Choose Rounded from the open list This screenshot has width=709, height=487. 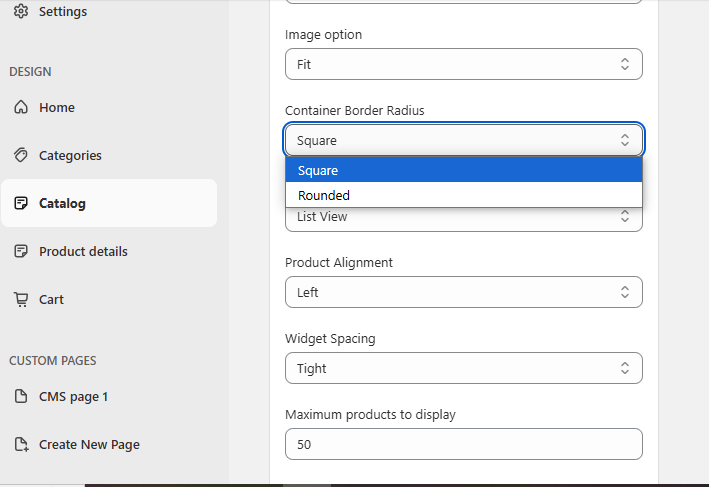[x=463, y=195]
